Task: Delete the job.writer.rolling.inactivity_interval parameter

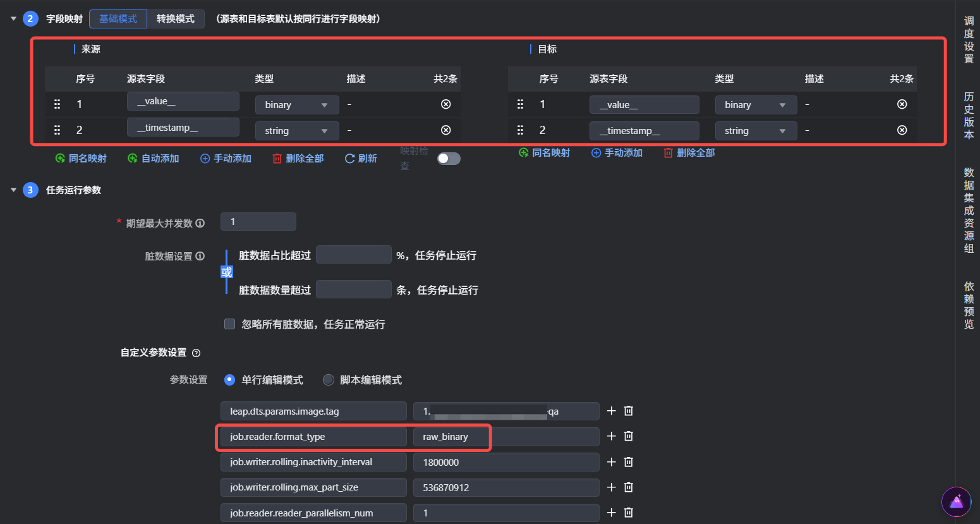Action: (x=629, y=462)
